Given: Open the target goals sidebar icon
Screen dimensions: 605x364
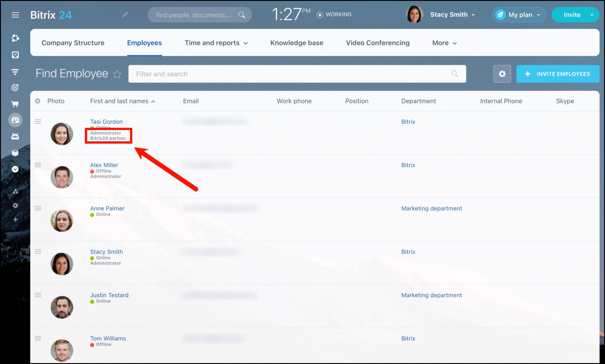Looking at the screenshot, I should [15, 87].
